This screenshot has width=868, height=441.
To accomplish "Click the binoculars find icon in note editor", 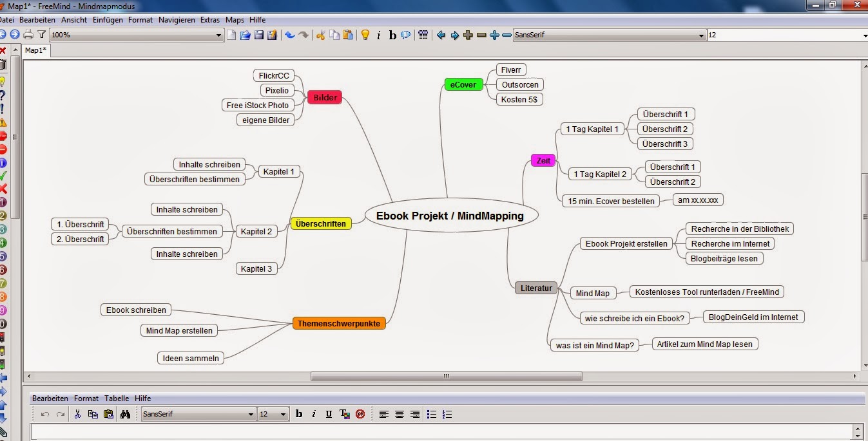I will click(125, 414).
